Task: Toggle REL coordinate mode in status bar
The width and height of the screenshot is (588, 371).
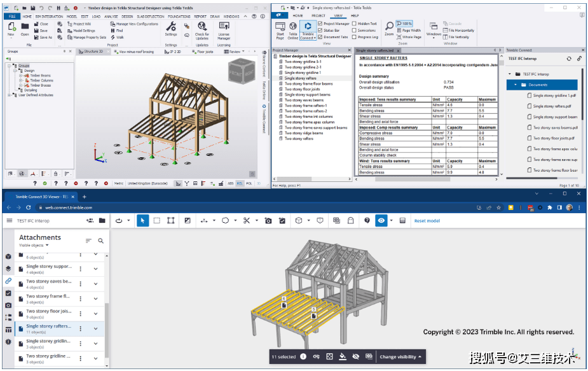Action: coord(239,184)
